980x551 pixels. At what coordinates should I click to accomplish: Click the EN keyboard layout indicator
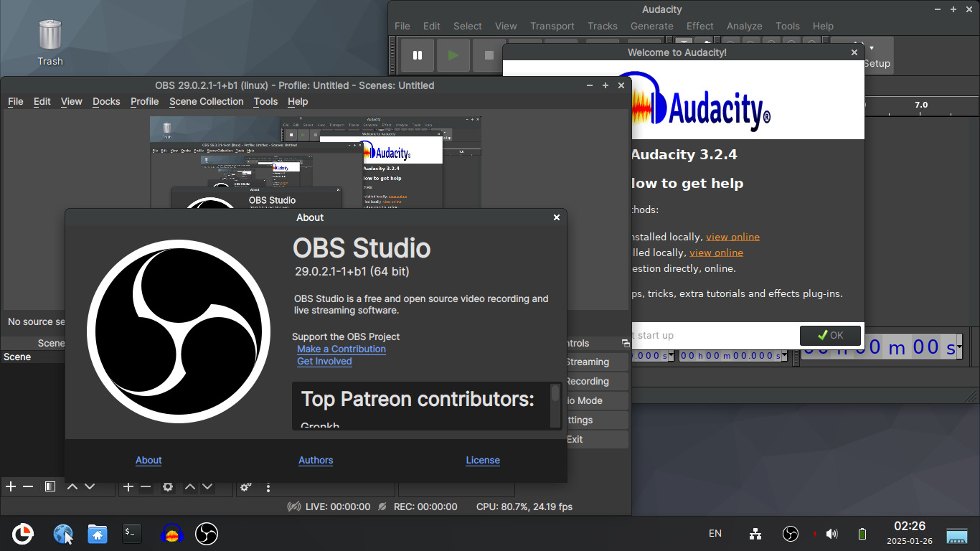coord(715,534)
